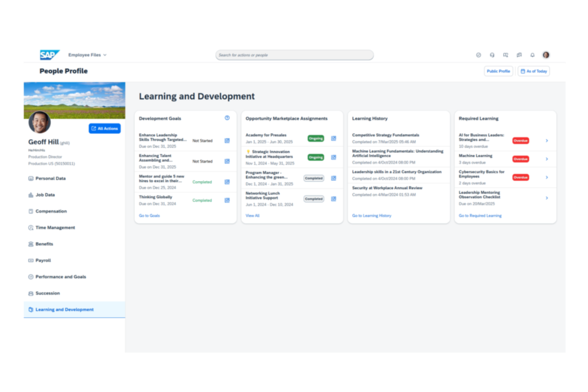The height and width of the screenshot is (392, 588).
Task: Open the headset assistant icon in the top bar
Action: coord(492,55)
